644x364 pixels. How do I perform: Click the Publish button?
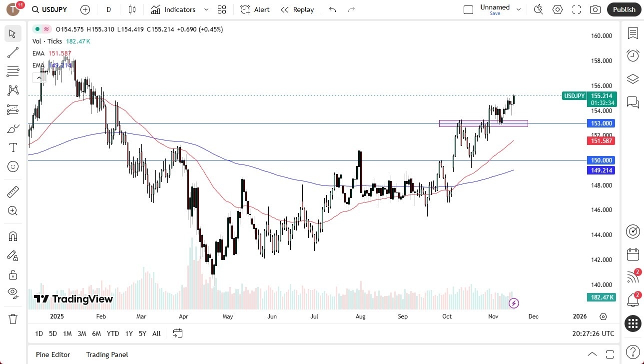point(624,9)
